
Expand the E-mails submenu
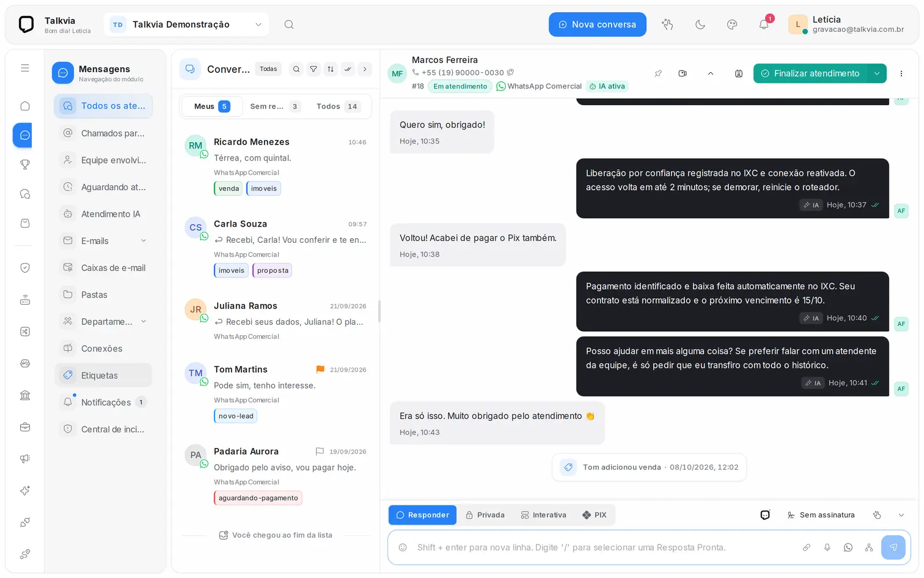(x=144, y=241)
